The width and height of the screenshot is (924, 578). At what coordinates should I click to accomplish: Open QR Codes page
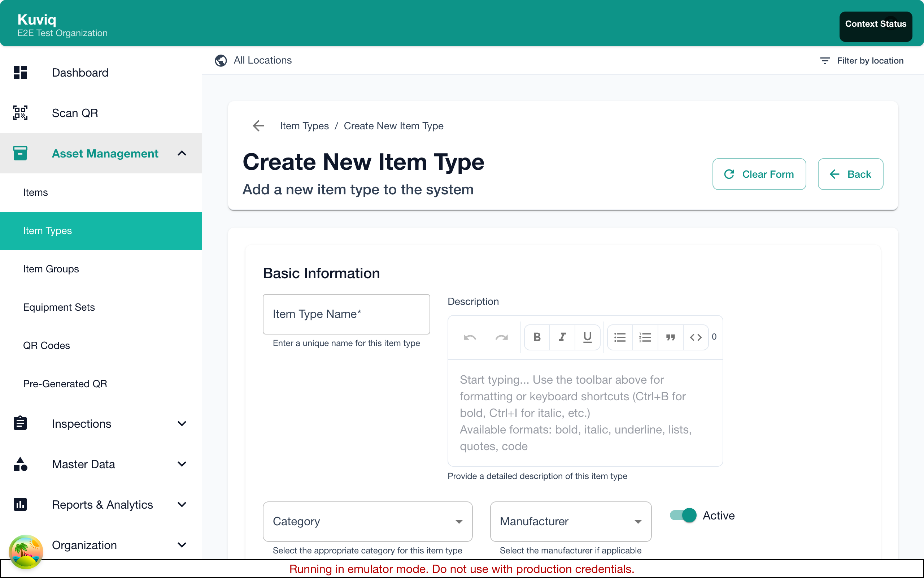click(x=101, y=345)
